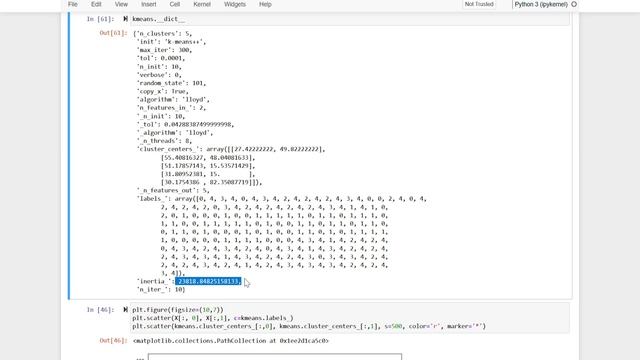The width and height of the screenshot is (640, 360).
Task: Click the 'labels_' array first line
Action: pyautogui.click(x=282, y=199)
